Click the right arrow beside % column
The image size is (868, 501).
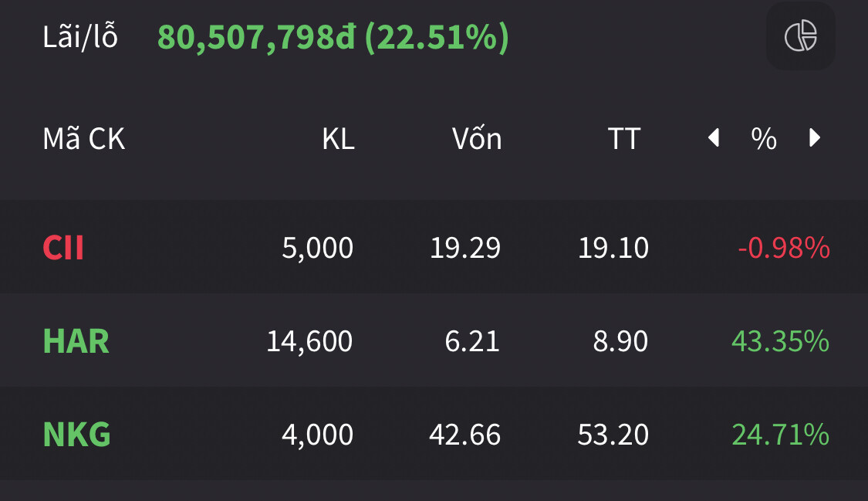814,139
